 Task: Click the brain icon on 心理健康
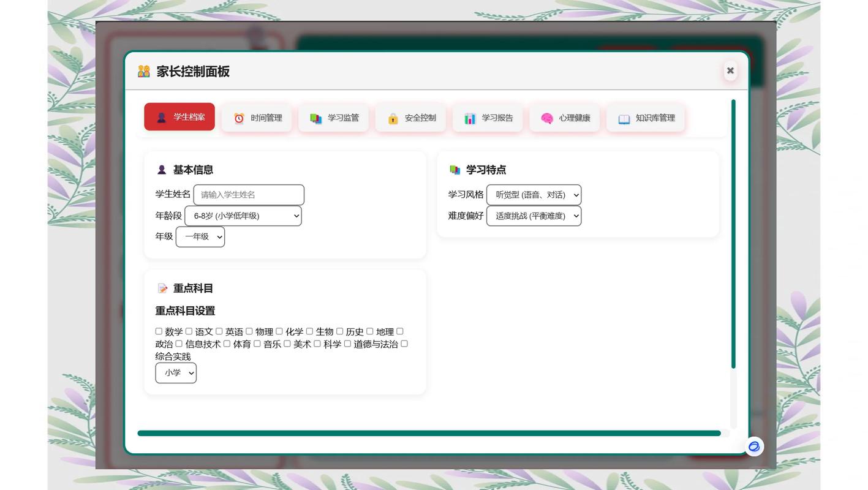(547, 118)
